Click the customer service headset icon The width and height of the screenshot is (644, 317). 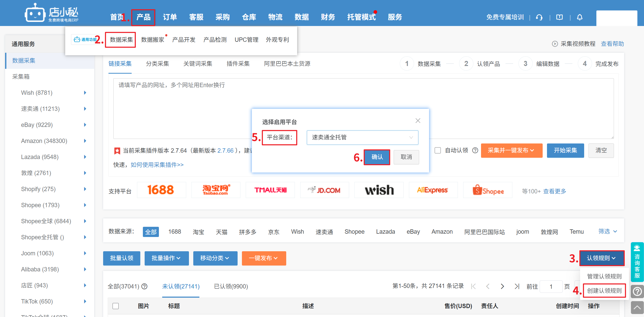pos(539,17)
